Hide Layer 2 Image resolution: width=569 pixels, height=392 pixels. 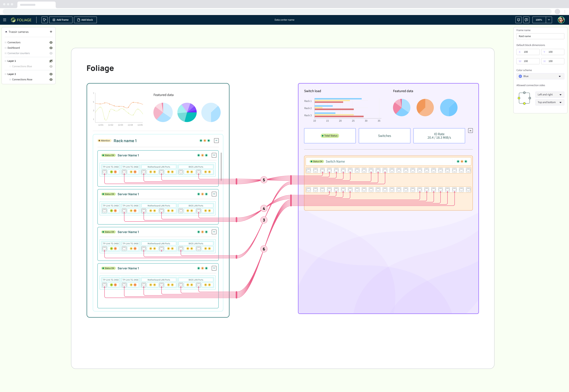[x=51, y=74]
